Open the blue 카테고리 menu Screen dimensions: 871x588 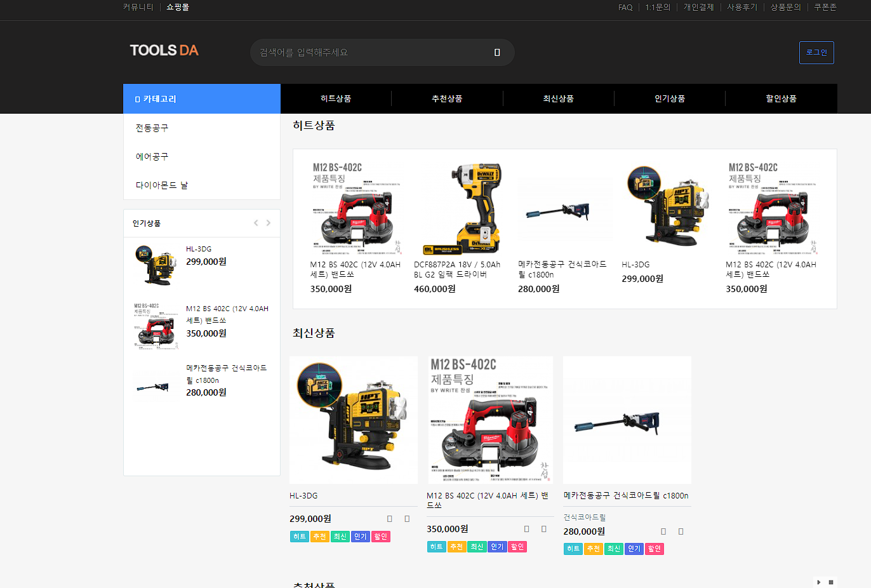202,98
